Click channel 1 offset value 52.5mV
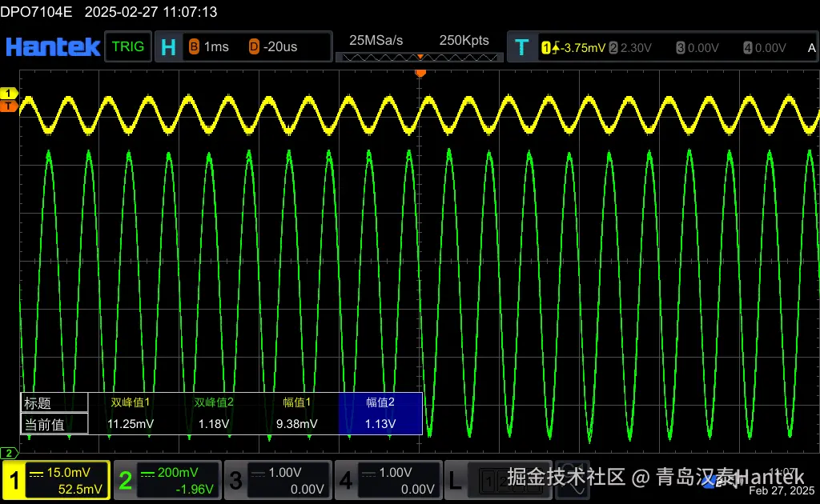Viewport: 820px width, 504px height. tap(80, 490)
